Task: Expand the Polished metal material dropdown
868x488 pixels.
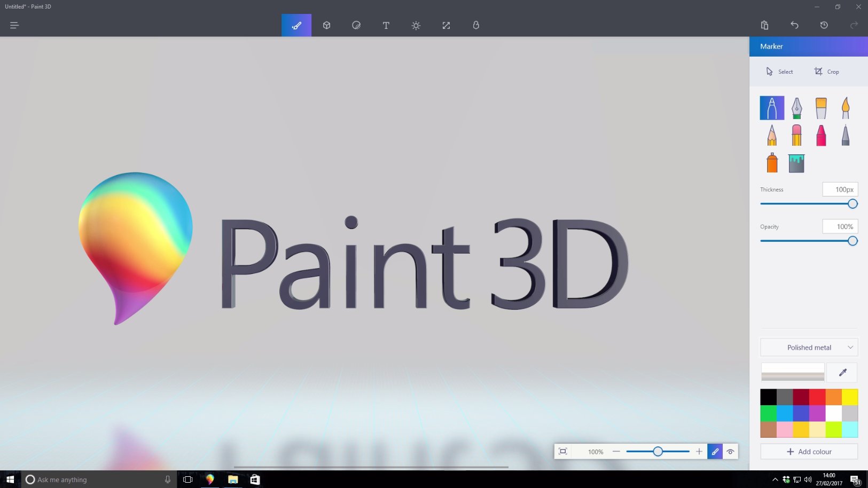Action: (809, 347)
